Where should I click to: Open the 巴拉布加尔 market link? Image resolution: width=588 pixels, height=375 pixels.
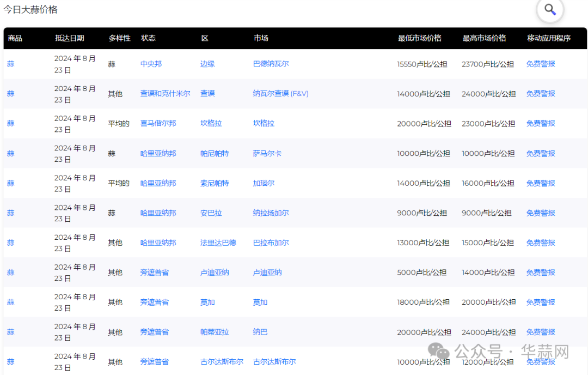[271, 243]
